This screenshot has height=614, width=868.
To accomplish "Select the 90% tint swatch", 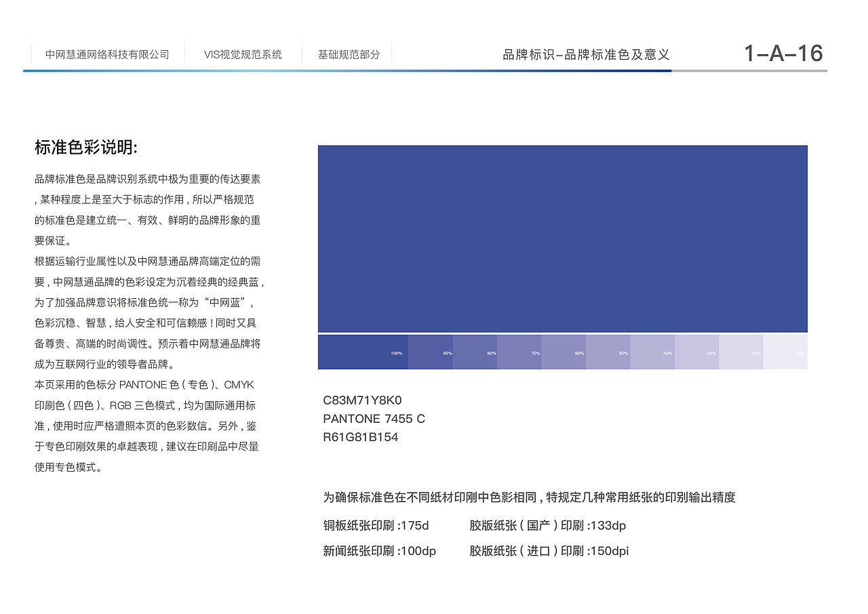I will pos(431,352).
